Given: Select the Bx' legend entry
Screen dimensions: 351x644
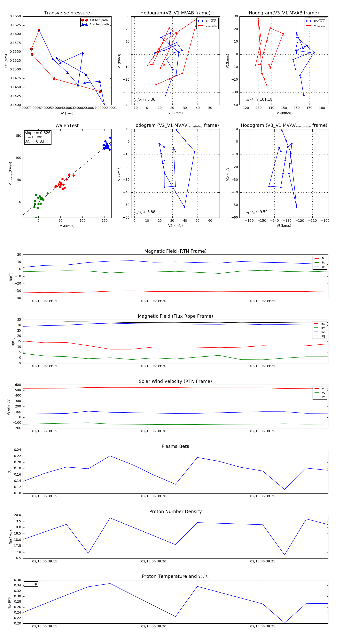Looking at the screenshot, I should (x=320, y=324).
